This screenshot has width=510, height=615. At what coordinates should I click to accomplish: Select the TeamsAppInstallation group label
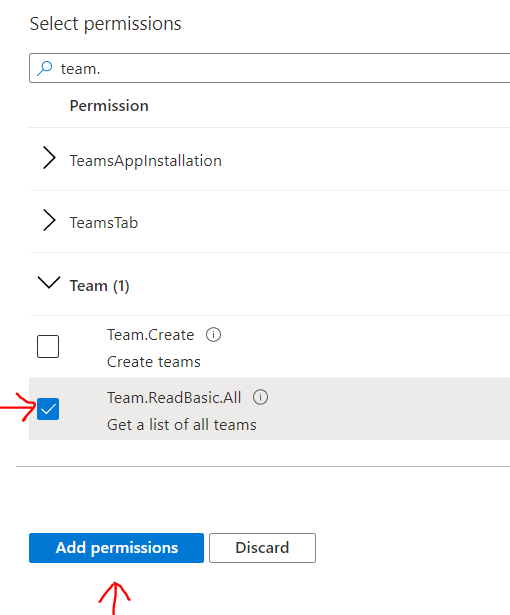(x=146, y=161)
